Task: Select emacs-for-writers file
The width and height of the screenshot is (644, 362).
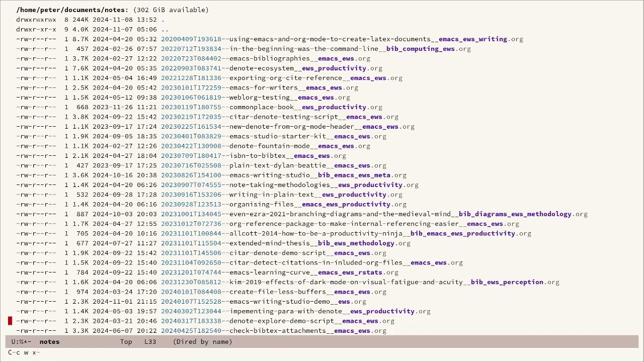Action: point(260,87)
